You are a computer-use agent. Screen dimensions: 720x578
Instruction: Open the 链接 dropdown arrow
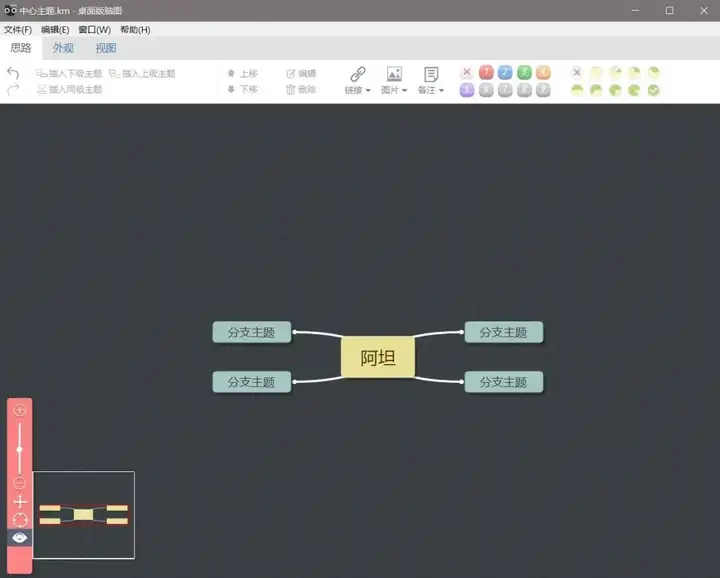click(368, 90)
